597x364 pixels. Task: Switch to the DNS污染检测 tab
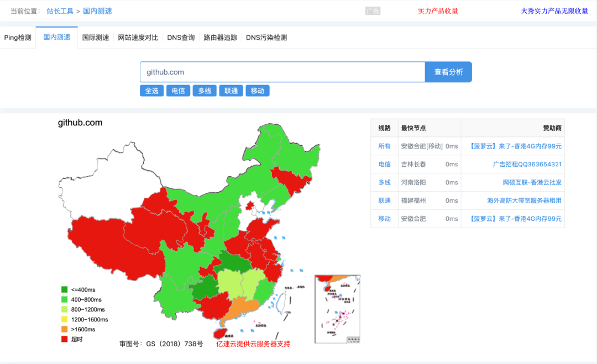pos(266,38)
